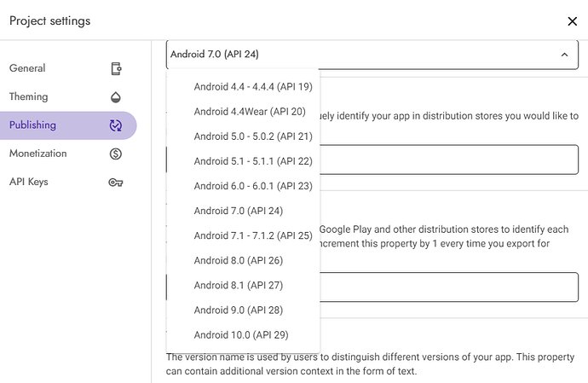
Task: Click the API Keys key icon
Action: click(x=116, y=183)
